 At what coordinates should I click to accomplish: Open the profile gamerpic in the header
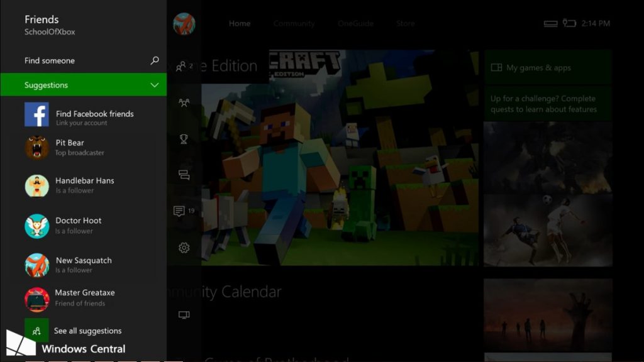coord(184,24)
